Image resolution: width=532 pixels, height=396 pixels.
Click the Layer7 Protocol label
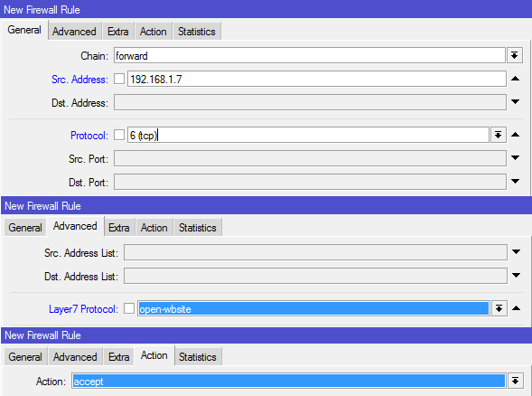click(x=83, y=309)
